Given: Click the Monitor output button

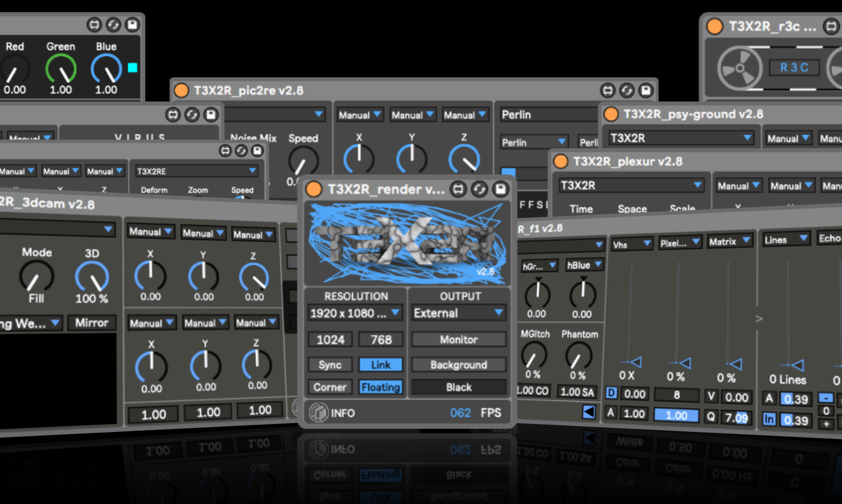Looking at the screenshot, I should pos(458,340).
